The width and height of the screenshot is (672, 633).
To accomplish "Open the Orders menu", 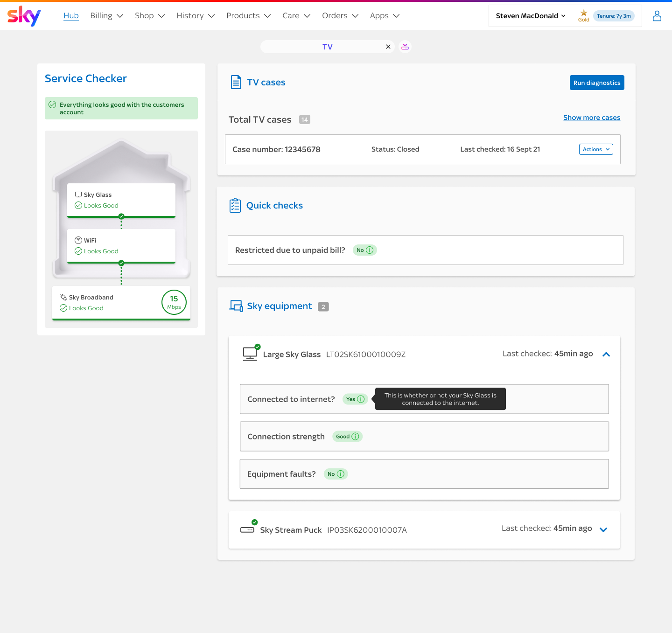I will pyautogui.click(x=340, y=15).
